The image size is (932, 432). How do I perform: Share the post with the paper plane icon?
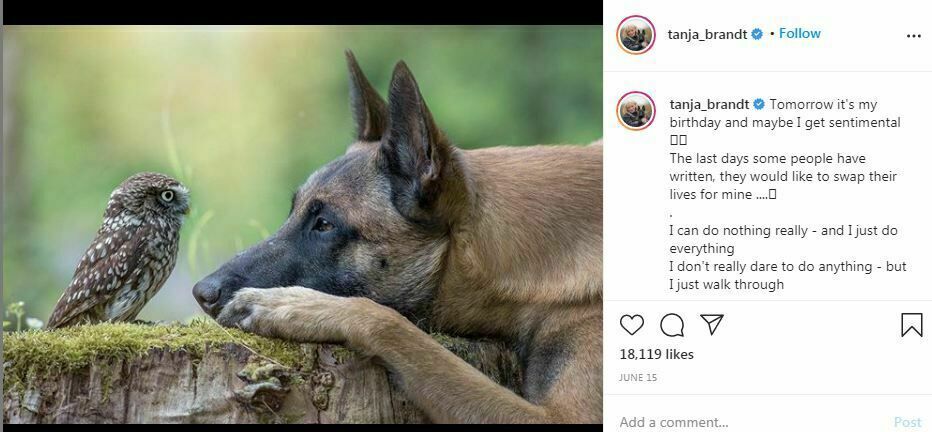712,325
